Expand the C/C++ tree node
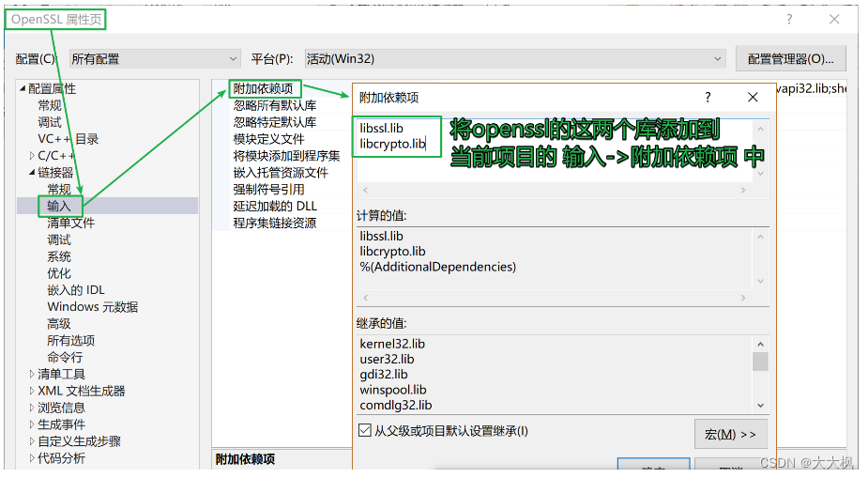This screenshot has width=868, height=478. [32, 156]
